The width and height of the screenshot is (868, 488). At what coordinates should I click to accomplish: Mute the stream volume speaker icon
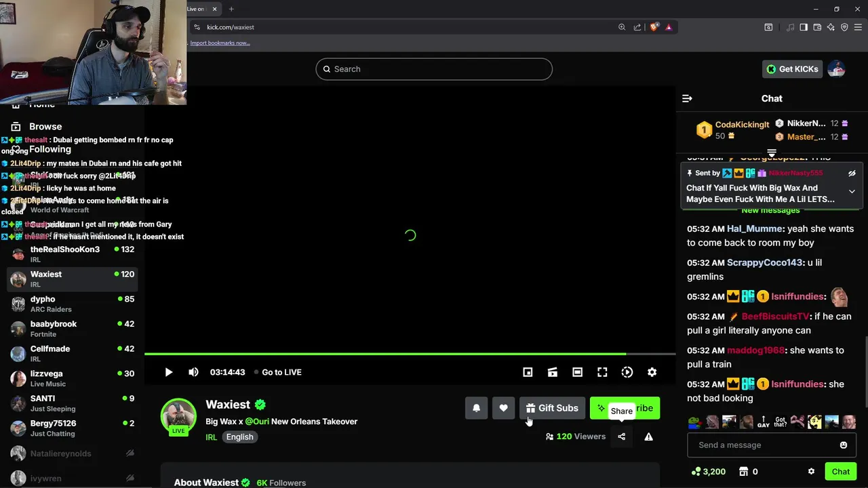point(193,372)
